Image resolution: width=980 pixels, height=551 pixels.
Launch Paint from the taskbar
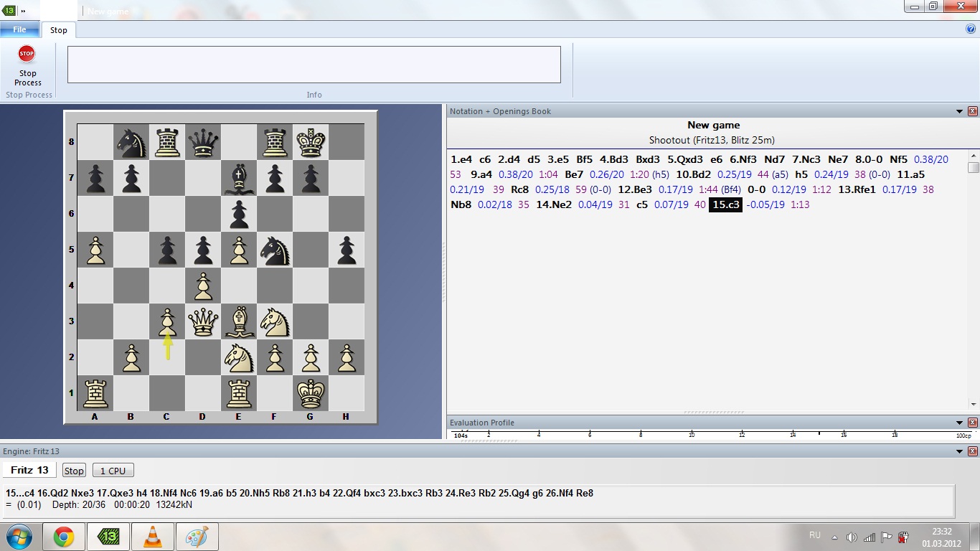[197, 537]
